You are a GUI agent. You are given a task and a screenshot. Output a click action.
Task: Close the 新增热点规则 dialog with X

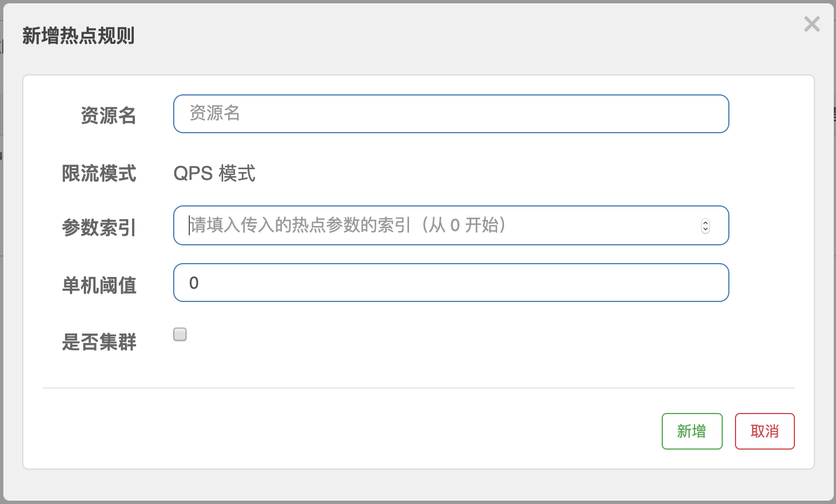[x=812, y=24]
